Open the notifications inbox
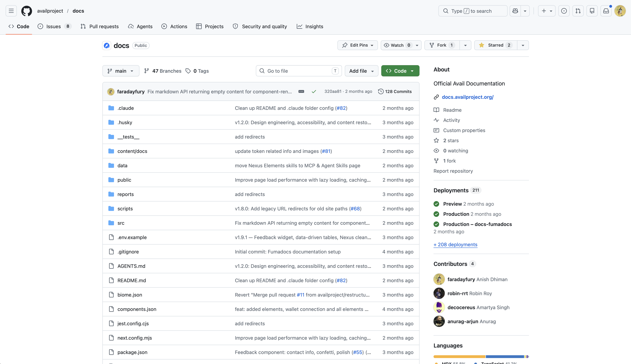The width and height of the screenshot is (631, 364). [606, 11]
